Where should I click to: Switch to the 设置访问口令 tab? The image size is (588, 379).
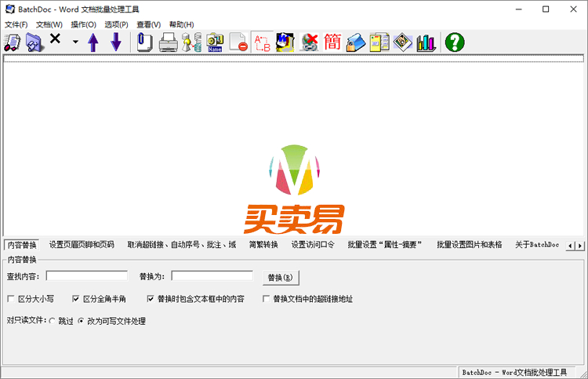coord(313,245)
